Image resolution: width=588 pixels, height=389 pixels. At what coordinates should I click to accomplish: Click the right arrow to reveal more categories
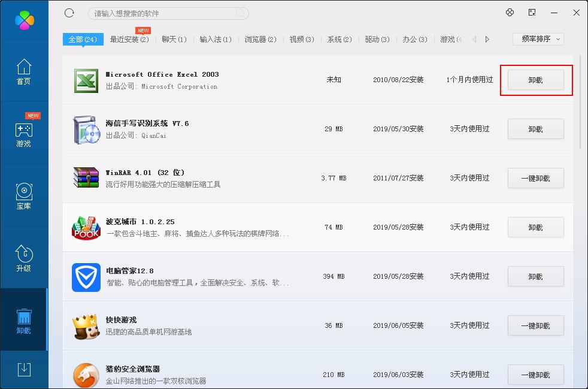(x=487, y=38)
